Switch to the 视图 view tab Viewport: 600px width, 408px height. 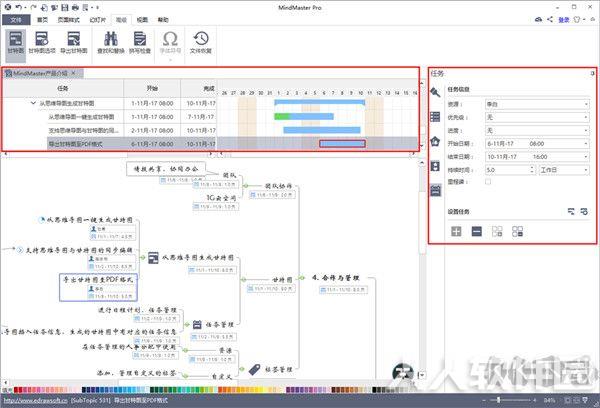pyautogui.click(x=142, y=20)
